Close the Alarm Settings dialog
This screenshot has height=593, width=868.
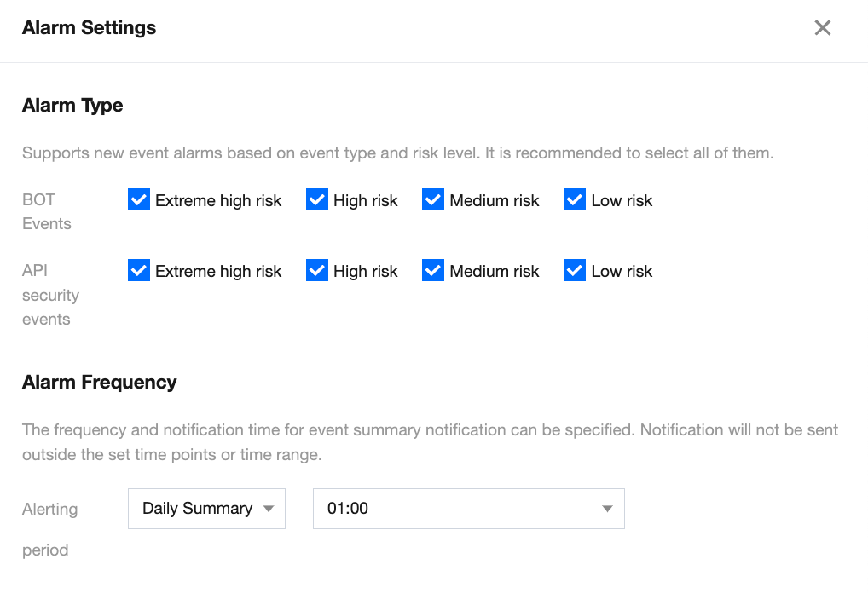[822, 28]
